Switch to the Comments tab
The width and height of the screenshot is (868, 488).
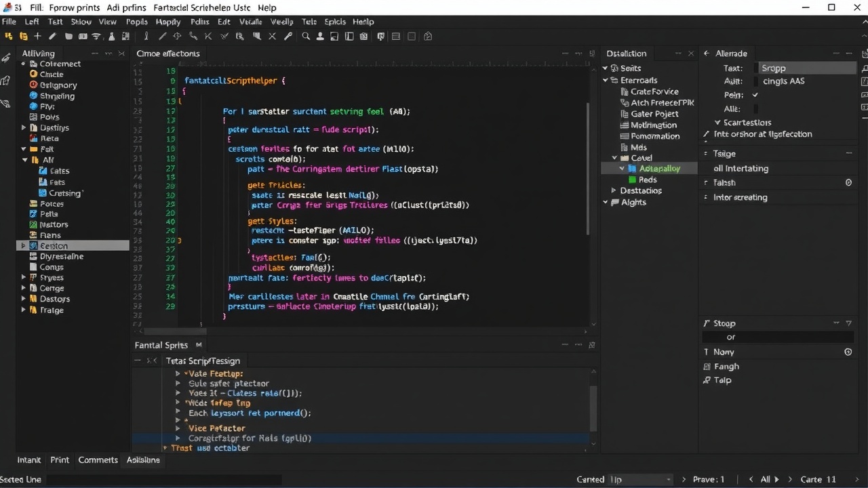click(x=98, y=460)
